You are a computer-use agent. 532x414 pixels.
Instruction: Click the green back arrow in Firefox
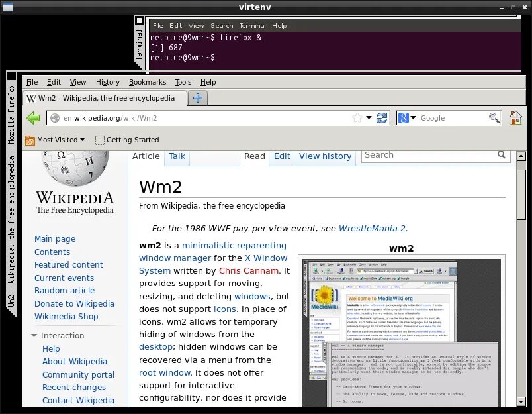(33, 118)
